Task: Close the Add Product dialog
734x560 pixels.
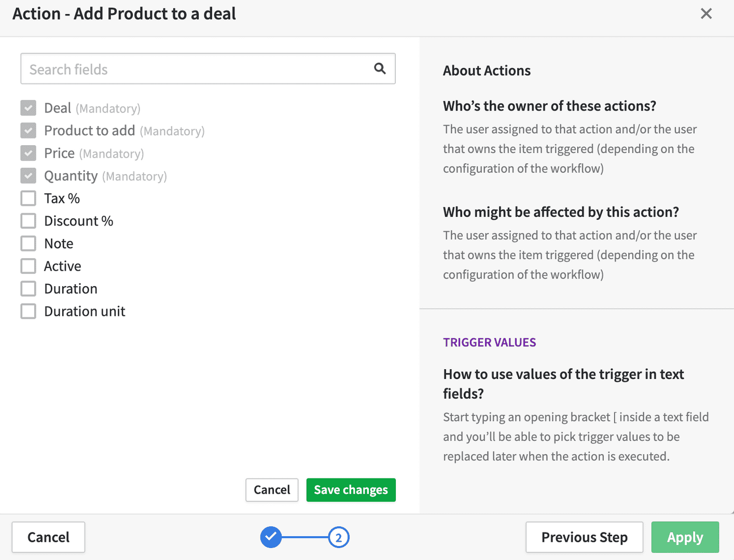Action: [706, 13]
